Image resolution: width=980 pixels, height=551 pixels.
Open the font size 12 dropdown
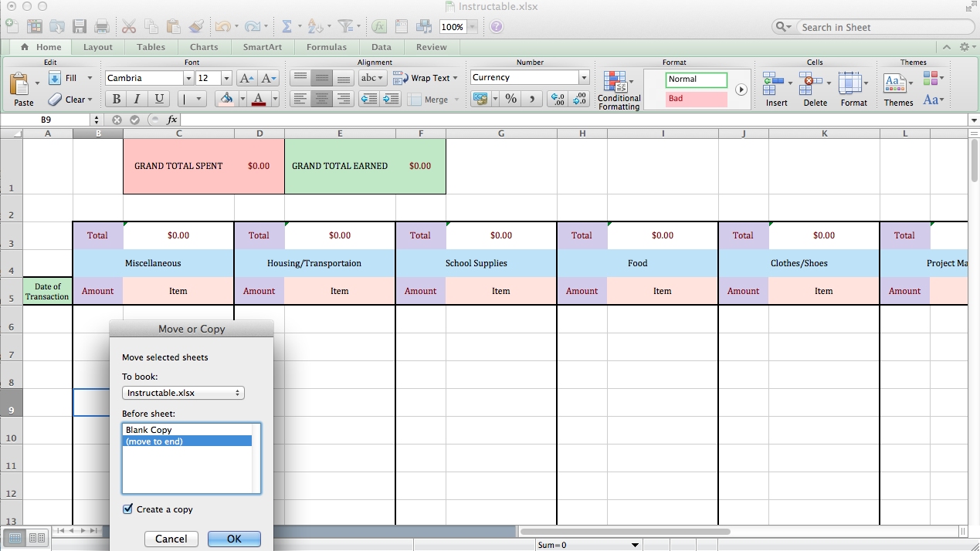pos(226,78)
